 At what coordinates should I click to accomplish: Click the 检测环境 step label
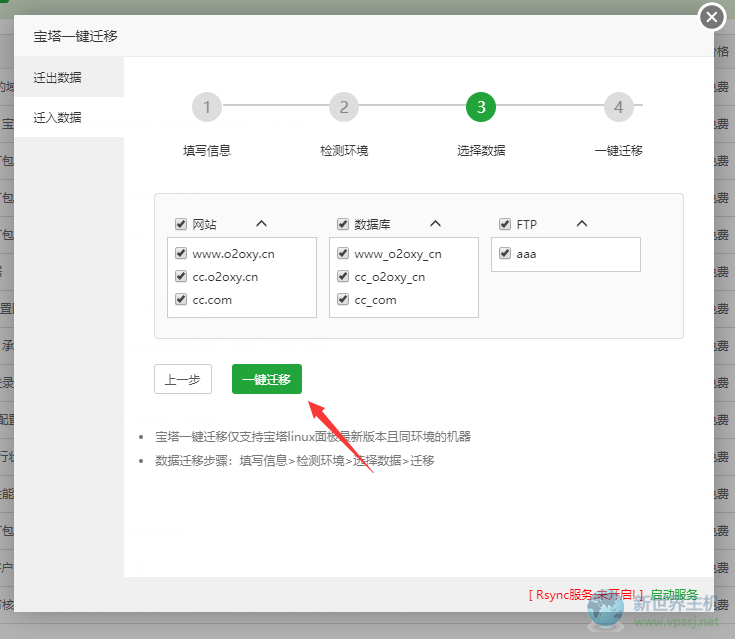click(344, 150)
